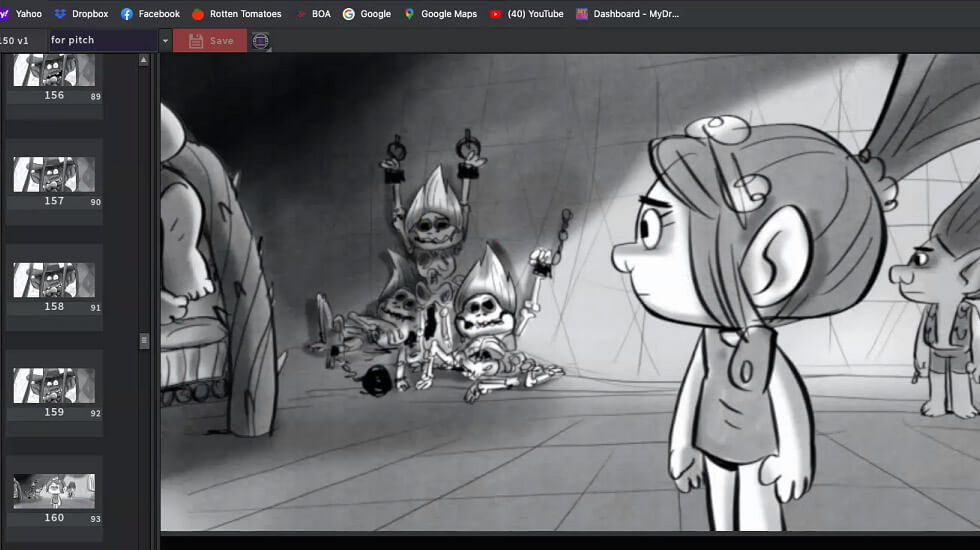980x550 pixels.
Task: Click frame number 90 label
Action: (96, 202)
